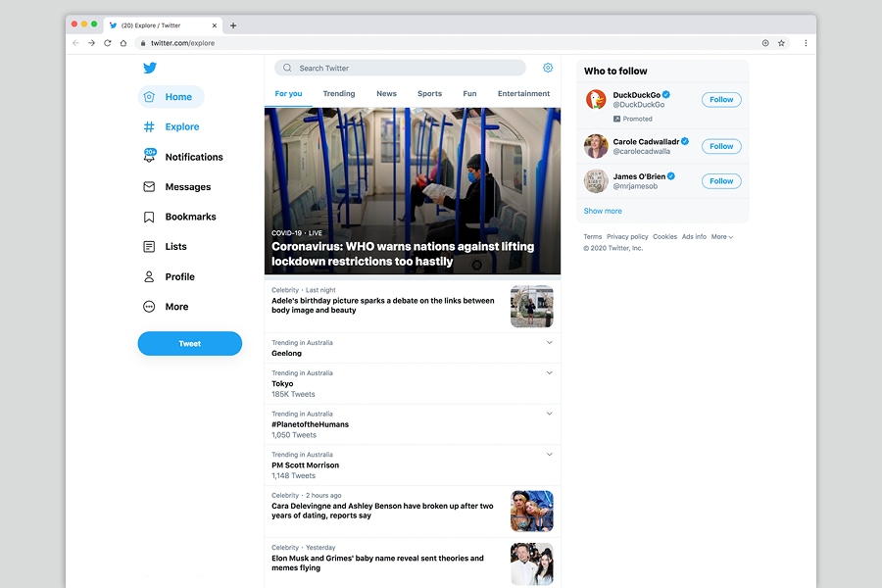Click the browser back arrow

[x=75, y=43]
